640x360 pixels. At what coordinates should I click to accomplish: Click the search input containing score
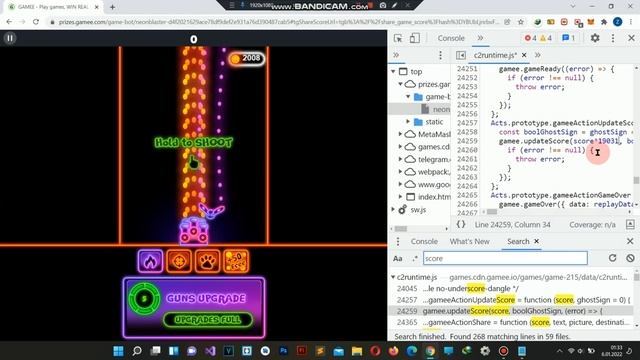coord(505,258)
